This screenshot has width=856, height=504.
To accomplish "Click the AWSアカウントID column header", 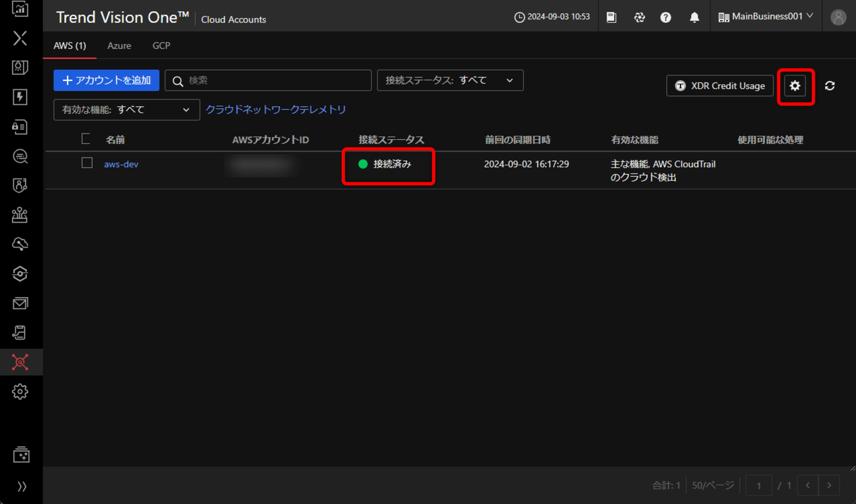I will pos(270,139).
